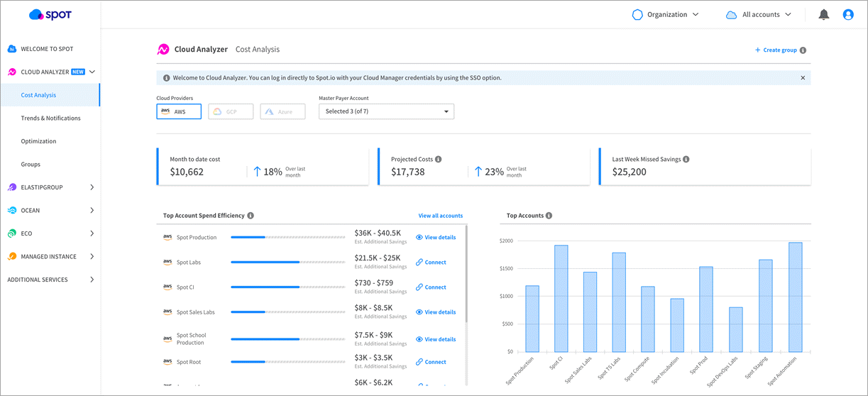
Task: Open Master Payer Account dropdown
Action: [x=386, y=111]
